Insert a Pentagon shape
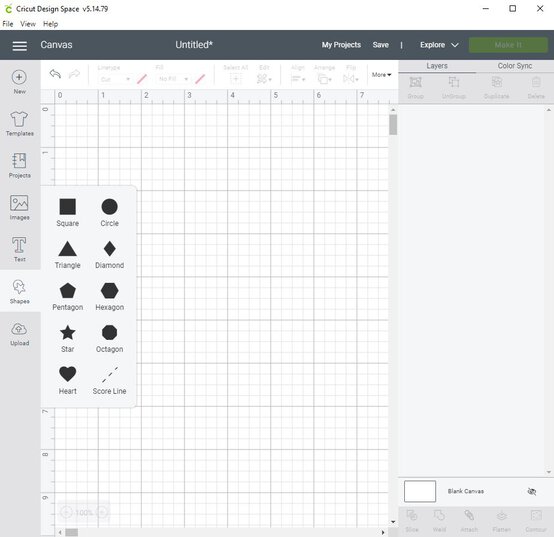 (67, 296)
